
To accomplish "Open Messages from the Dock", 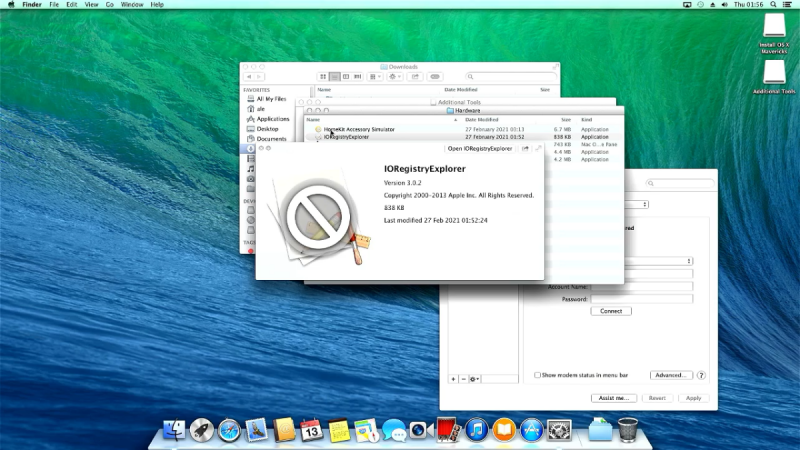I will point(393,430).
